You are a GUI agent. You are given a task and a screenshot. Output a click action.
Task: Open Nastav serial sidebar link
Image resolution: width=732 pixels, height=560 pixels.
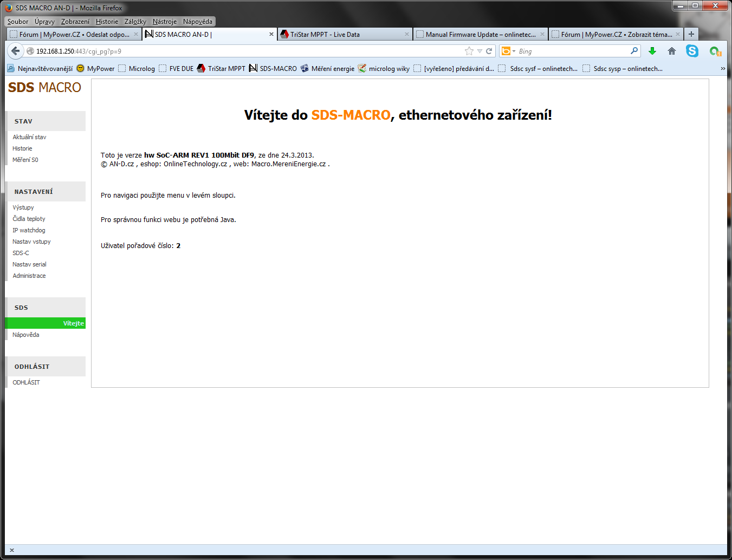pyautogui.click(x=29, y=264)
